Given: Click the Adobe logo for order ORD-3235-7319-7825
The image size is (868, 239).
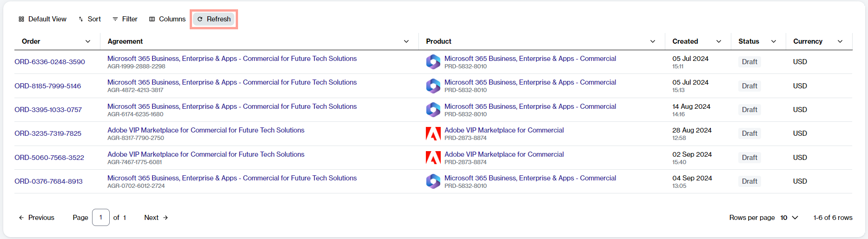Looking at the screenshot, I should (x=433, y=134).
